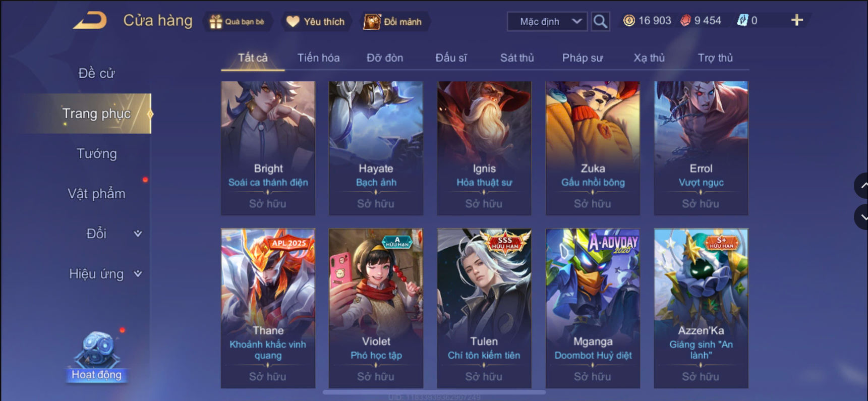Image resolution: width=868 pixels, height=401 pixels.
Task: Select the Tulen Chí tôn kiếm tiên skin
Action: (484, 308)
